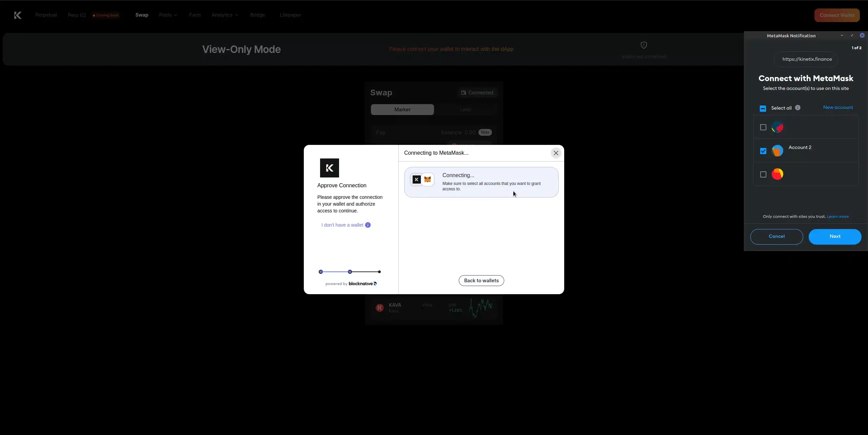Uncheck the Account 2 checkbox
The width and height of the screenshot is (868, 435).
click(x=763, y=151)
